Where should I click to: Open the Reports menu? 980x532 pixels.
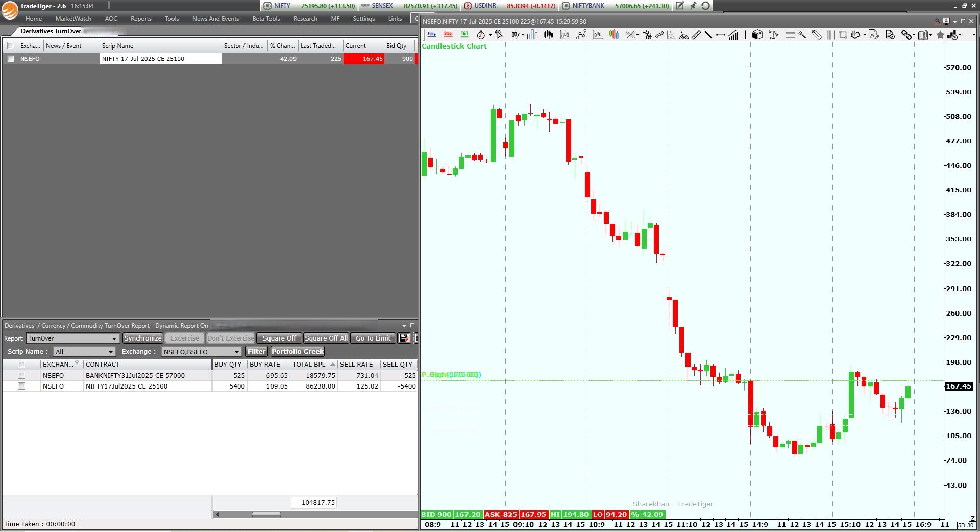141,19
